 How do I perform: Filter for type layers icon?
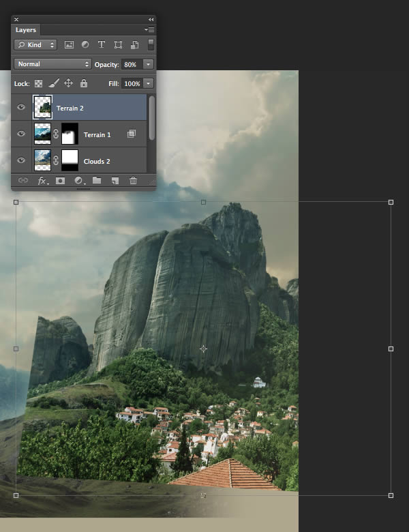point(101,44)
